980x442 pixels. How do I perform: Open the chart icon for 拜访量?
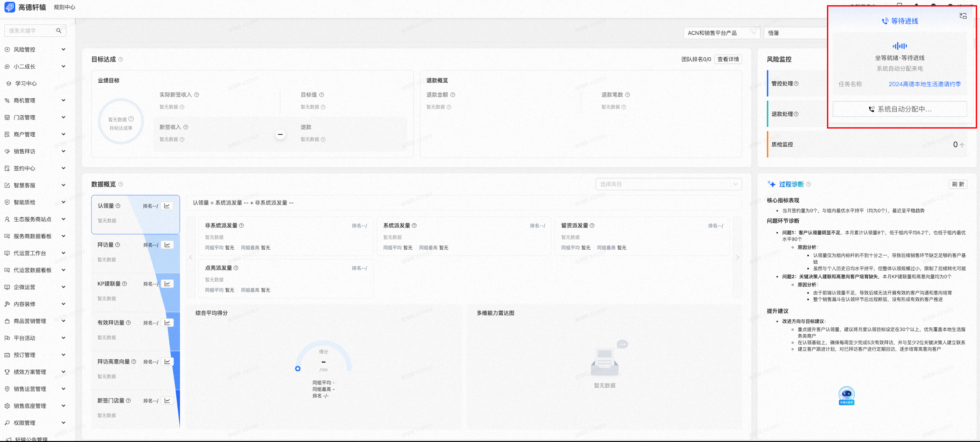[x=167, y=245]
